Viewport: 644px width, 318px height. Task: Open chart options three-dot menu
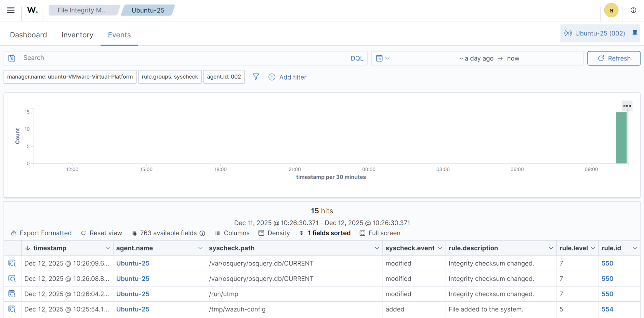pos(627,106)
